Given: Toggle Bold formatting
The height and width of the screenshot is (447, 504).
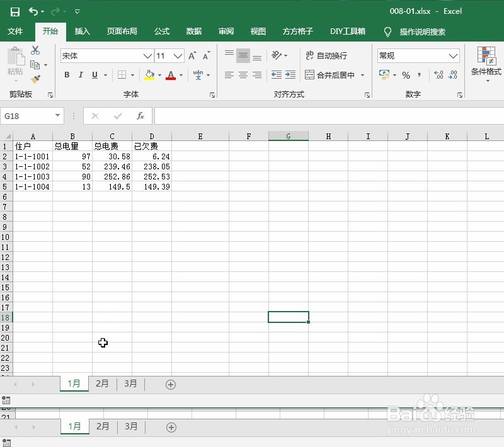Looking at the screenshot, I should coord(67,75).
